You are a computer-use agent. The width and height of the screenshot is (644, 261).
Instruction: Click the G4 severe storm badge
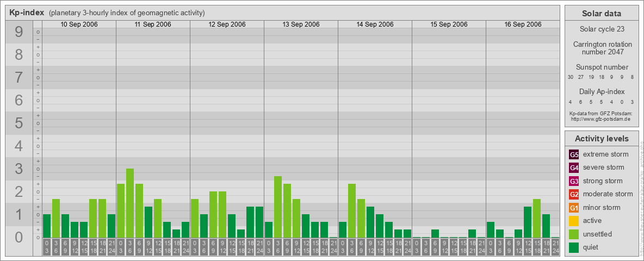coord(574,167)
